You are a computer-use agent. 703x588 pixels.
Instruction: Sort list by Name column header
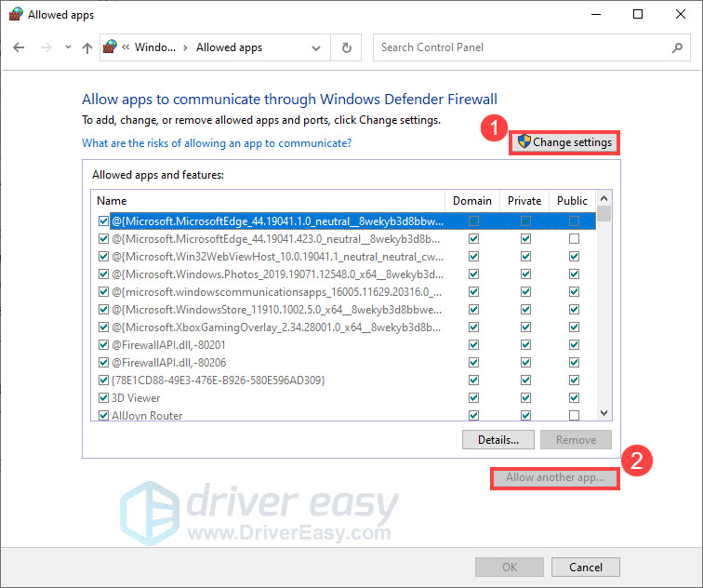pyautogui.click(x=268, y=200)
